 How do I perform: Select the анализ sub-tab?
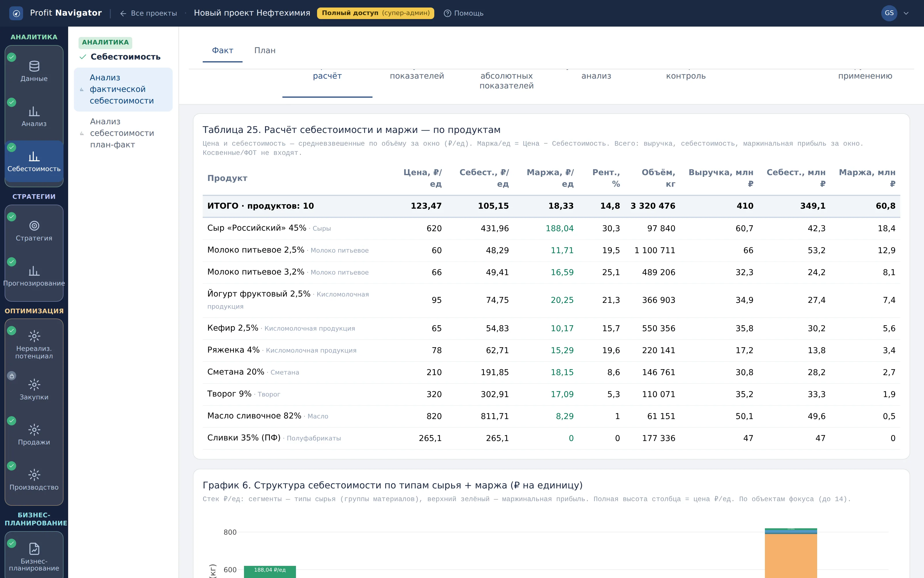coord(596,76)
